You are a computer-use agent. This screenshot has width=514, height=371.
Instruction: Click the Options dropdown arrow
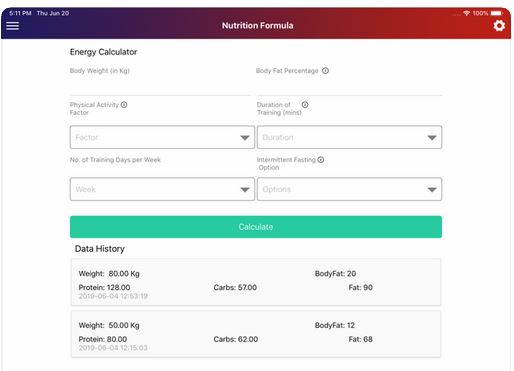(432, 190)
